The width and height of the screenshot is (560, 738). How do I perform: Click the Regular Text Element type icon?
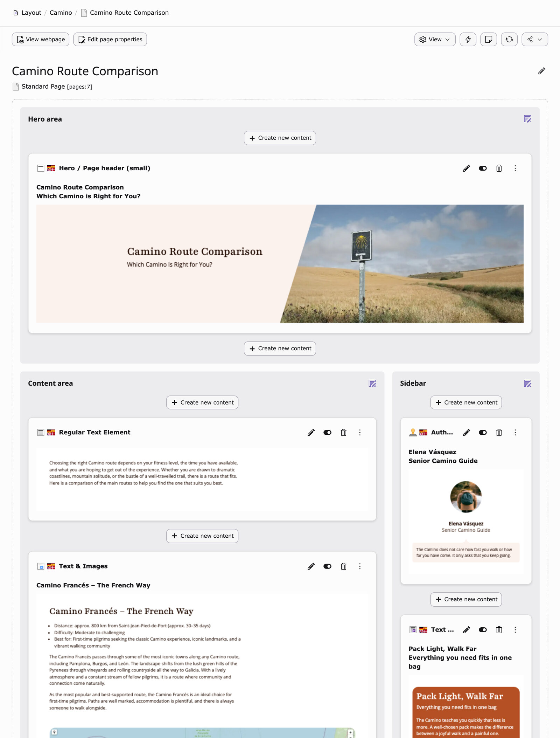41,433
